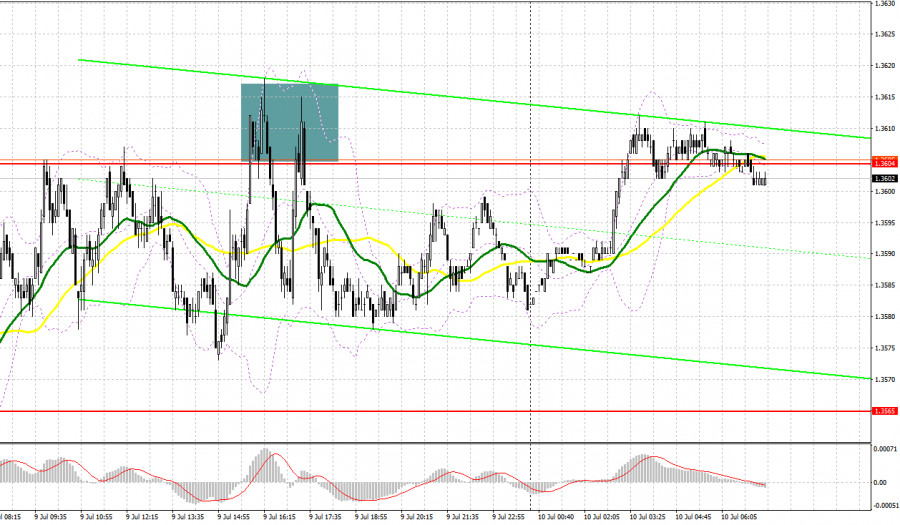The height and width of the screenshot is (525, 900).
Task: Click the red 1.3565 price tag
Action: (885, 411)
